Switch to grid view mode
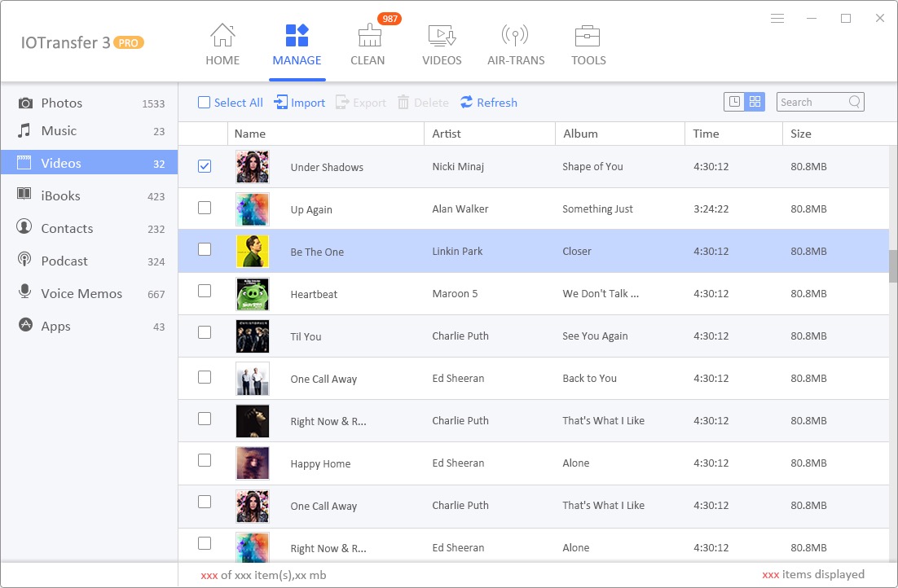This screenshot has height=588, width=898. point(754,101)
